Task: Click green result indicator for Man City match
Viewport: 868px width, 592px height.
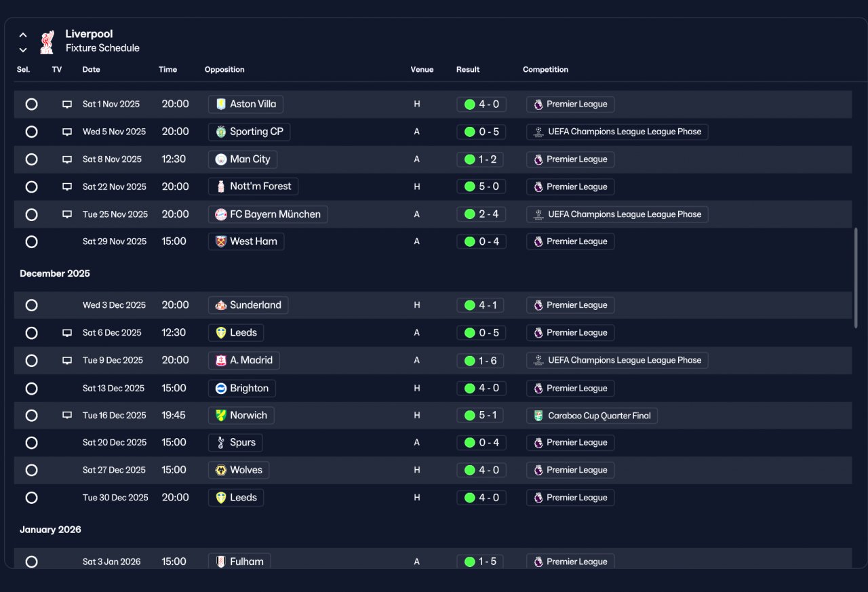Action: 469,159
